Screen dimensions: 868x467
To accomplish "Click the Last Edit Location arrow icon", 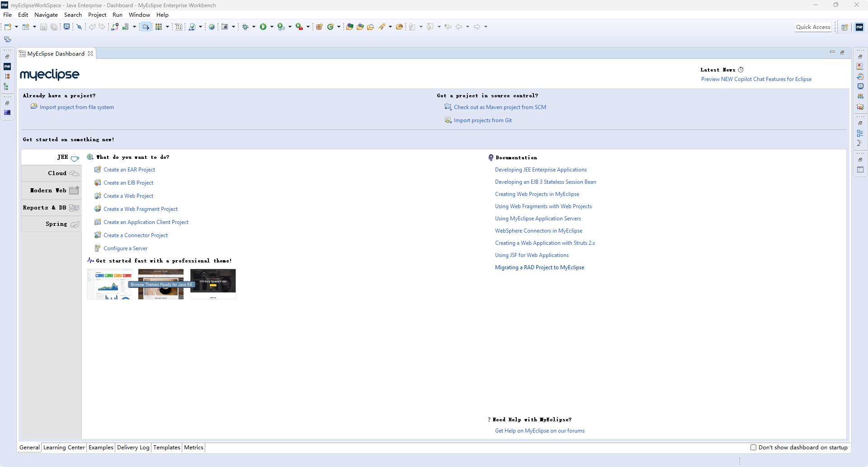I will [448, 27].
